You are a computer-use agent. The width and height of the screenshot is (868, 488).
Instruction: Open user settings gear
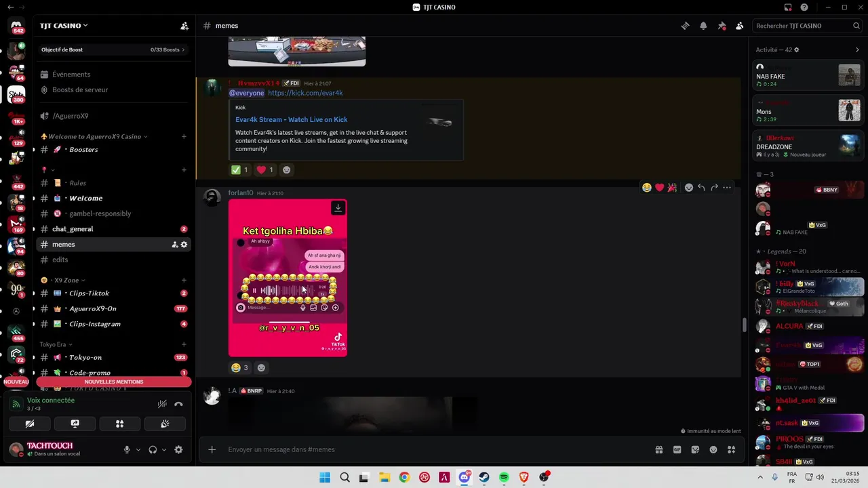click(x=178, y=449)
